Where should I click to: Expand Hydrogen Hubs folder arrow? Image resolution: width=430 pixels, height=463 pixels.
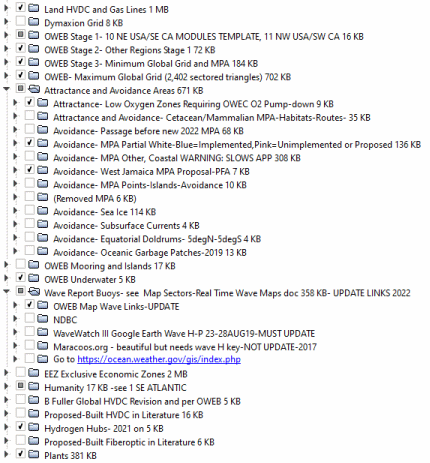tap(6, 427)
